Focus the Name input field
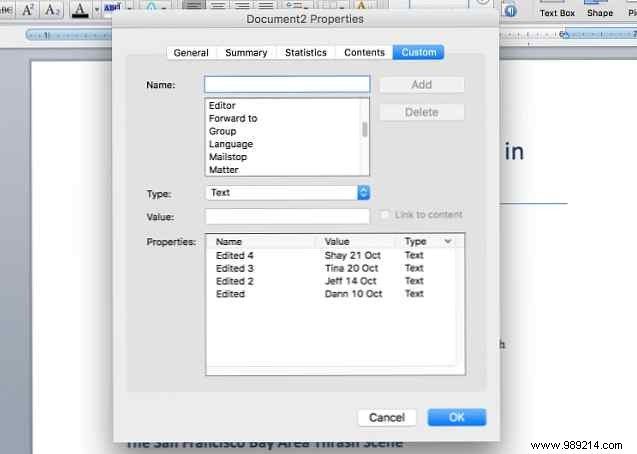The height and width of the screenshot is (454, 637). (x=287, y=84)
